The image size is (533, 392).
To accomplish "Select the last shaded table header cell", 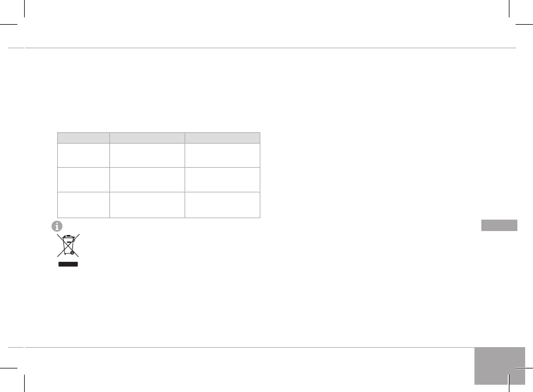I will (222, 138).
